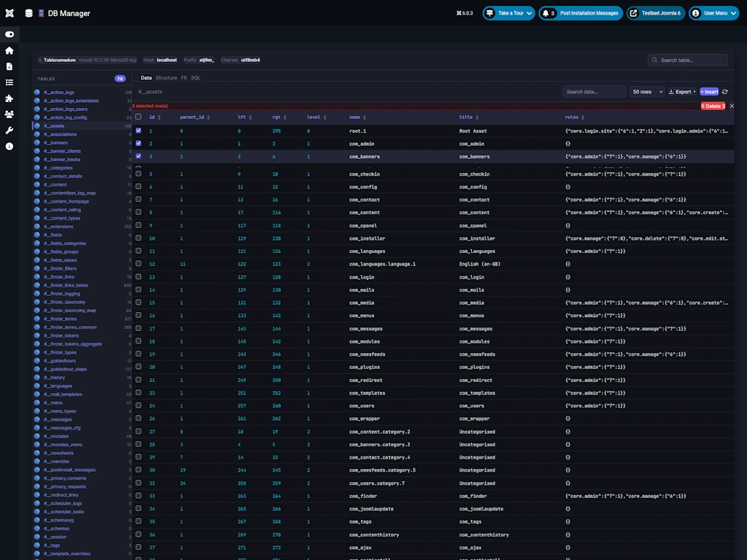Check the checkbox for row com_checkin

point(138,174)
